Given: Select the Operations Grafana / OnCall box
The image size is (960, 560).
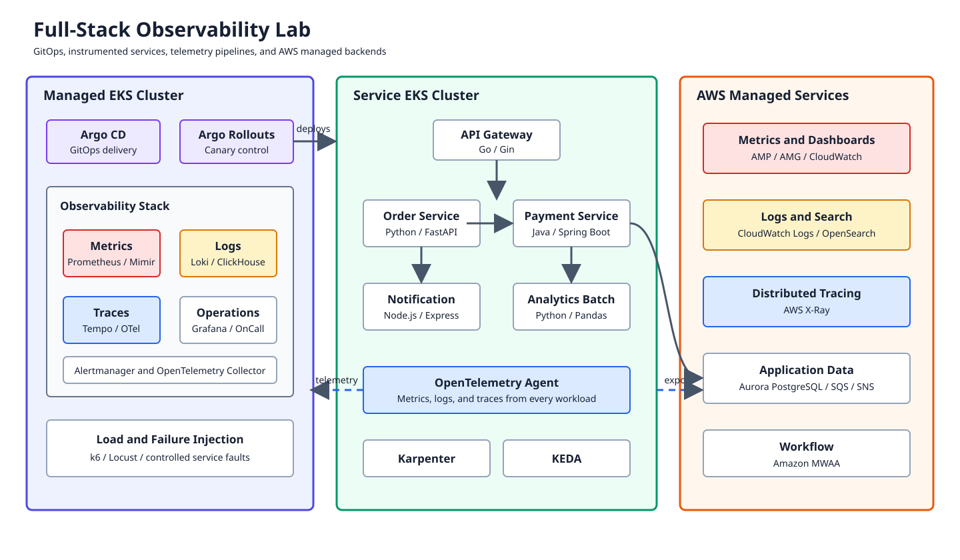Looking at the screenshot, I should (228, 320).
